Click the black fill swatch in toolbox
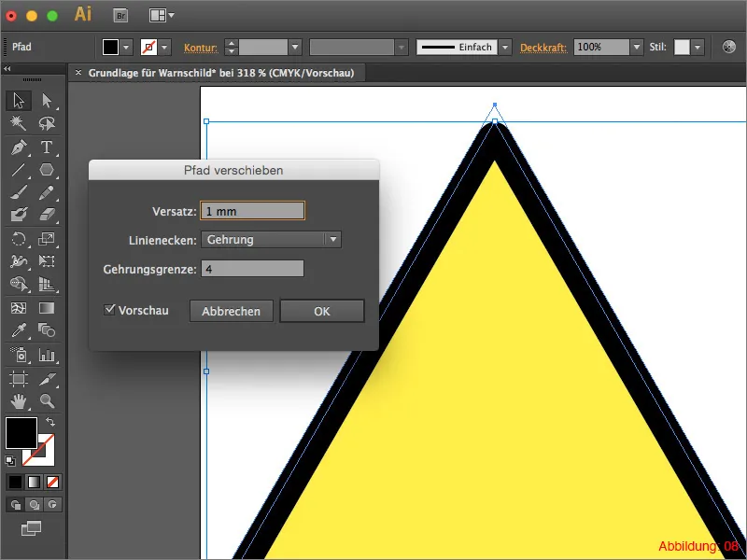747x560 pixels. pyautogui.click(x=21, y=433)
